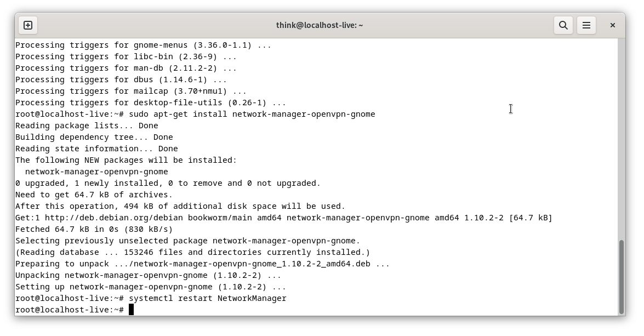Close the terminal window
This screenshot has width=644, height=336.
click(612, 25)
